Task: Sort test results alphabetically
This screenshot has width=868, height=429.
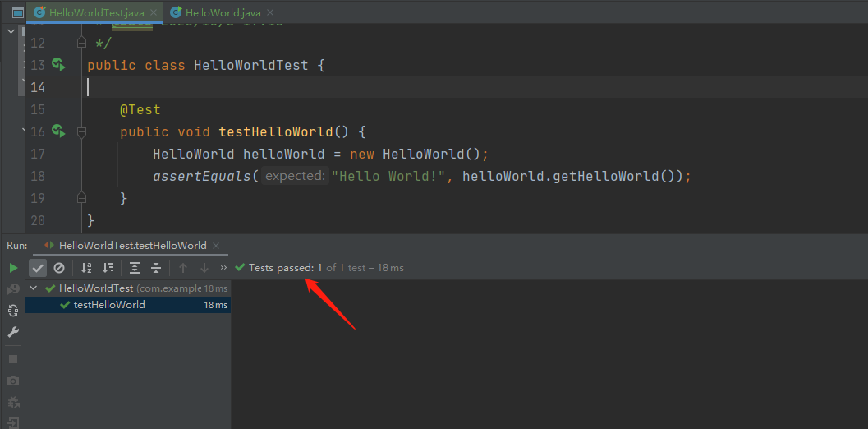Action: [x=86, y=268]
